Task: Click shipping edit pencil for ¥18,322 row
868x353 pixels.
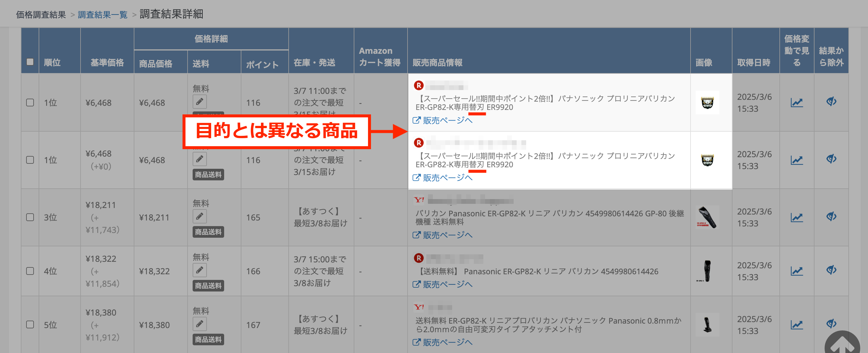Action: [199, 270]
